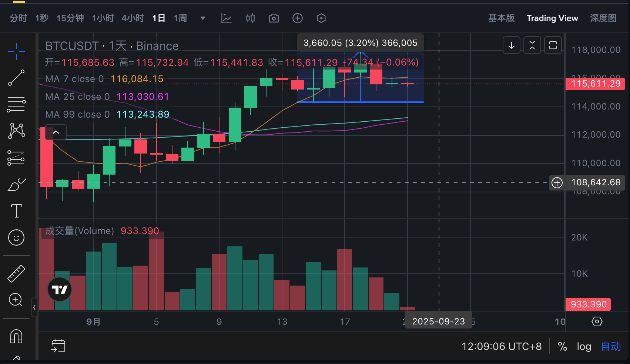This screenshot has height=364, width=630.
Task: Click the 115,611.29 current price label
Action: click(x=595, y=84)
